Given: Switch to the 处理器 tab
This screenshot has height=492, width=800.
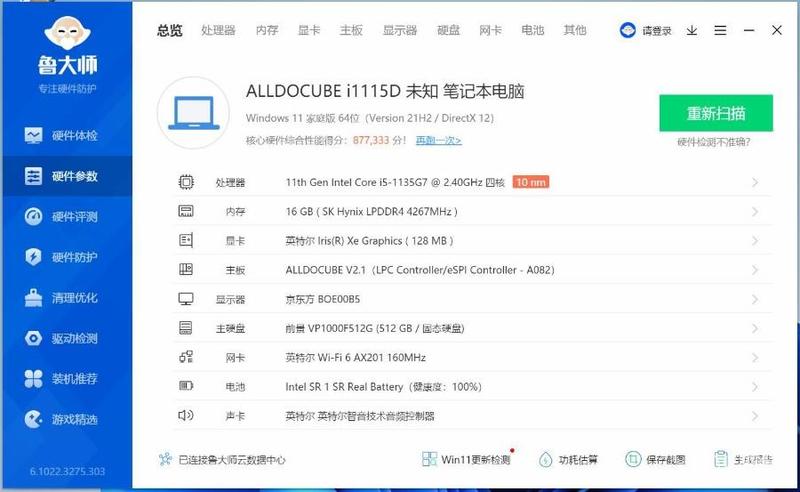Looking at the screenshot, I should tap(218, 31).
